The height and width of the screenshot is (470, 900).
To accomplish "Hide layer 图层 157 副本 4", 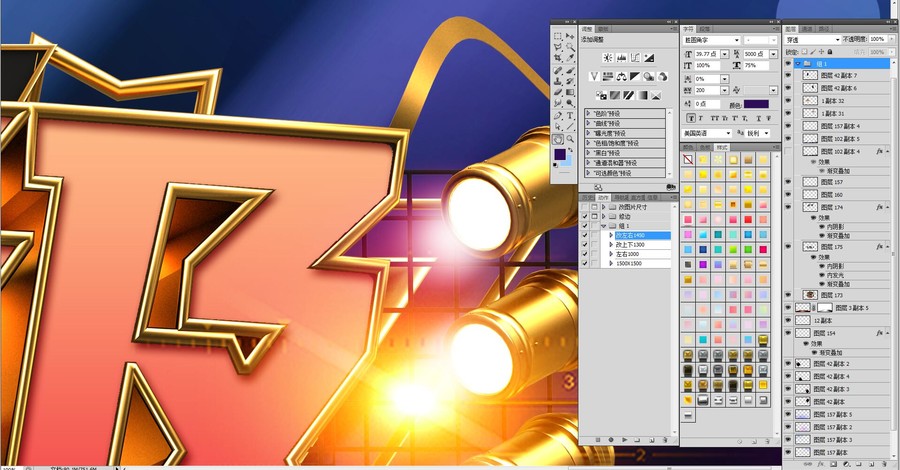I will coord(788,126).
